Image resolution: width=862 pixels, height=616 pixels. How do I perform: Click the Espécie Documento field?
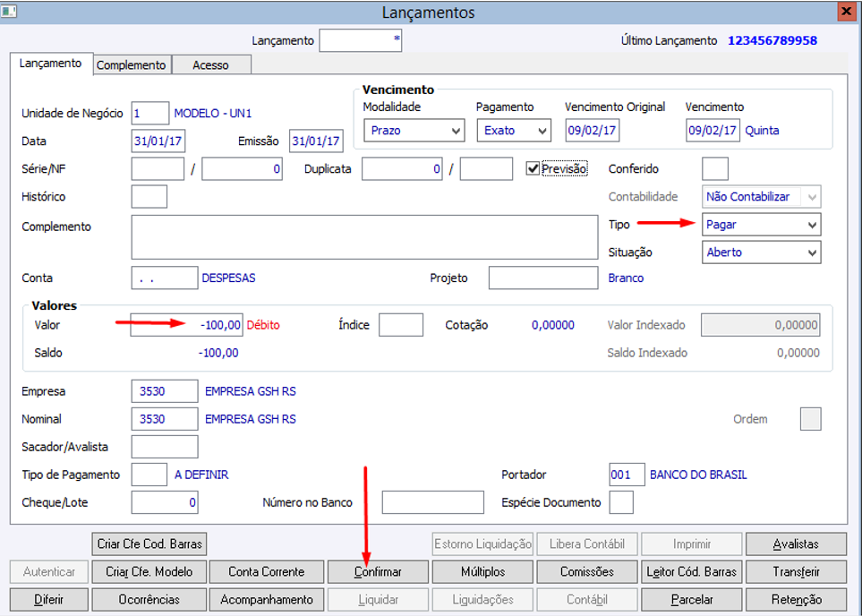coord(621,502)
